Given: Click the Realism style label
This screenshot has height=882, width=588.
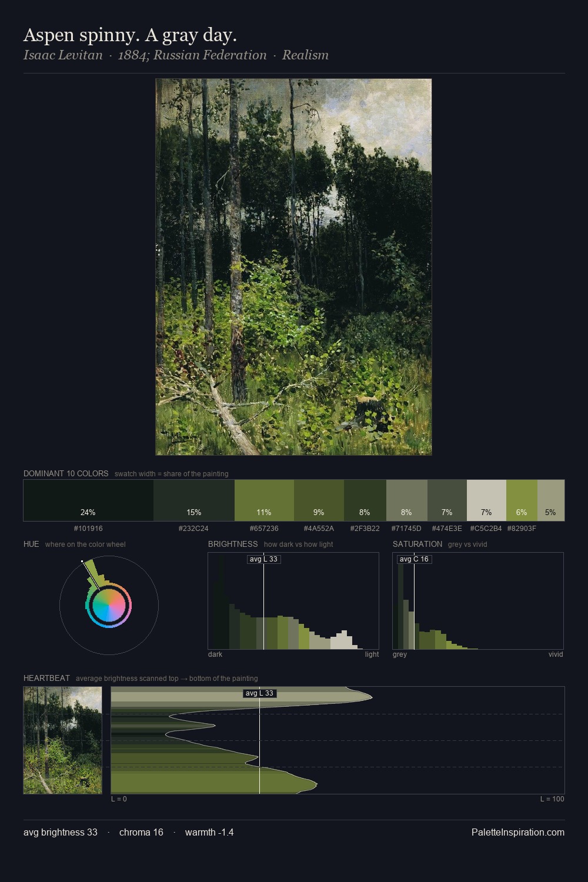Looking at the screenshot, I should pos(305,55).
